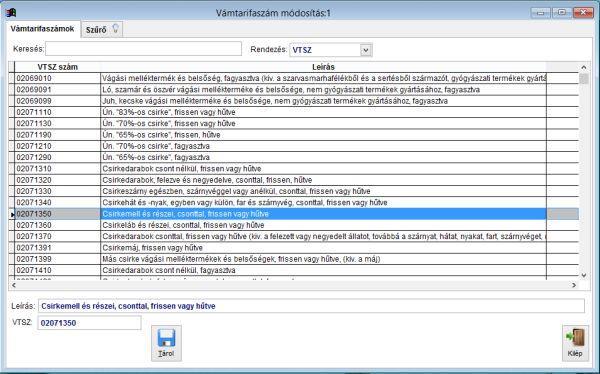
Task: Click description 'Csirkedarabok csont nélkül, fagyasztva'
Action: [x=169, y=270]
